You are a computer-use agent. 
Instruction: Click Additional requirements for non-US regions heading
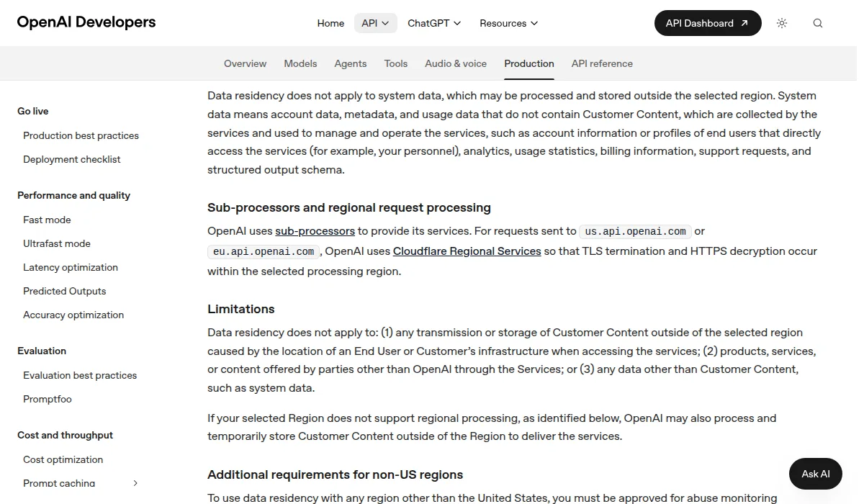click(336, 474)
